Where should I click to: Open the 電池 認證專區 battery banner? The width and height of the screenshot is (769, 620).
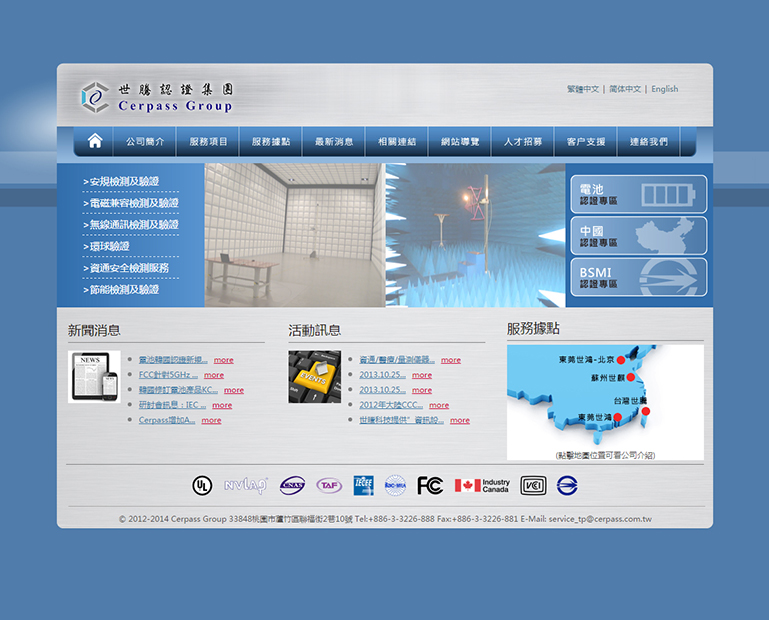[x=639, y=194]
